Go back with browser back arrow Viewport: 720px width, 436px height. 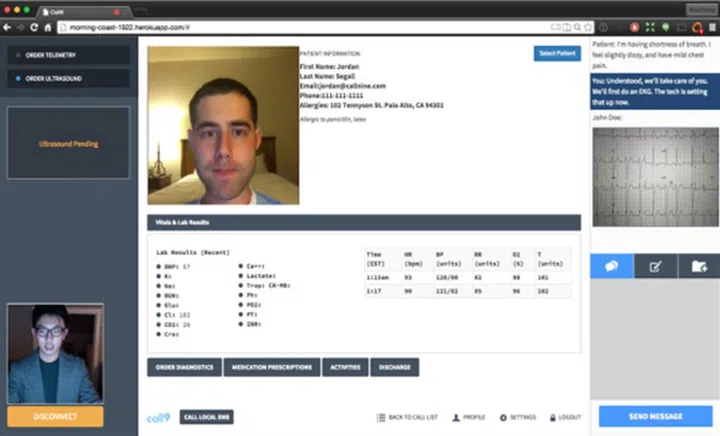(8, 27)
